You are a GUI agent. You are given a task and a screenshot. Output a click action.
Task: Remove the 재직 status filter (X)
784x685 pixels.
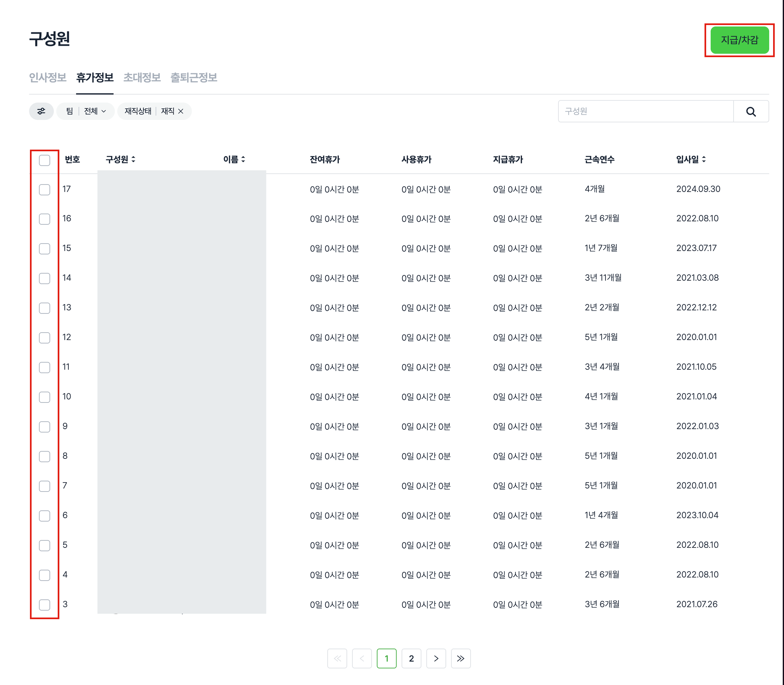(x=181, y=111)
